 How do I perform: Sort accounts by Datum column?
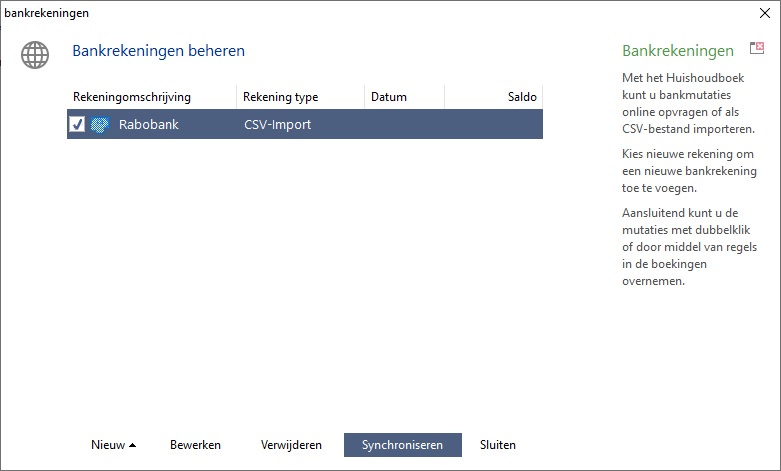pos(389,97)
